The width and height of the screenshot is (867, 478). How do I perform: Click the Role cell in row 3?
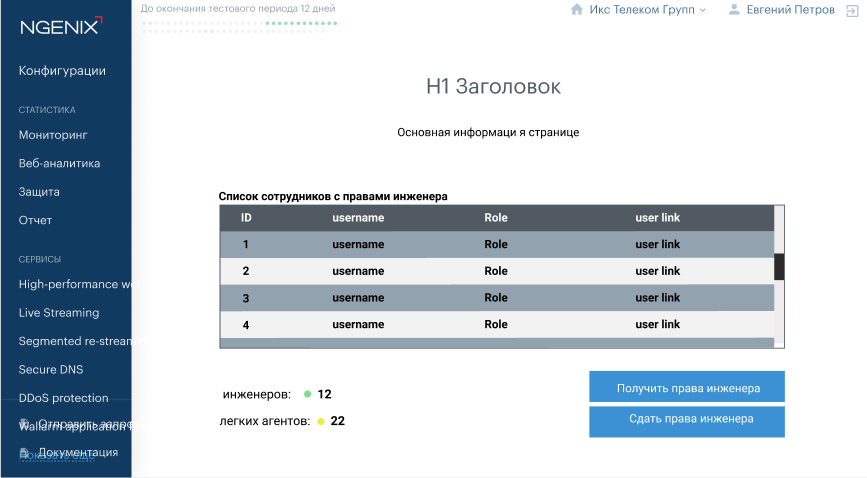(496, 298)
